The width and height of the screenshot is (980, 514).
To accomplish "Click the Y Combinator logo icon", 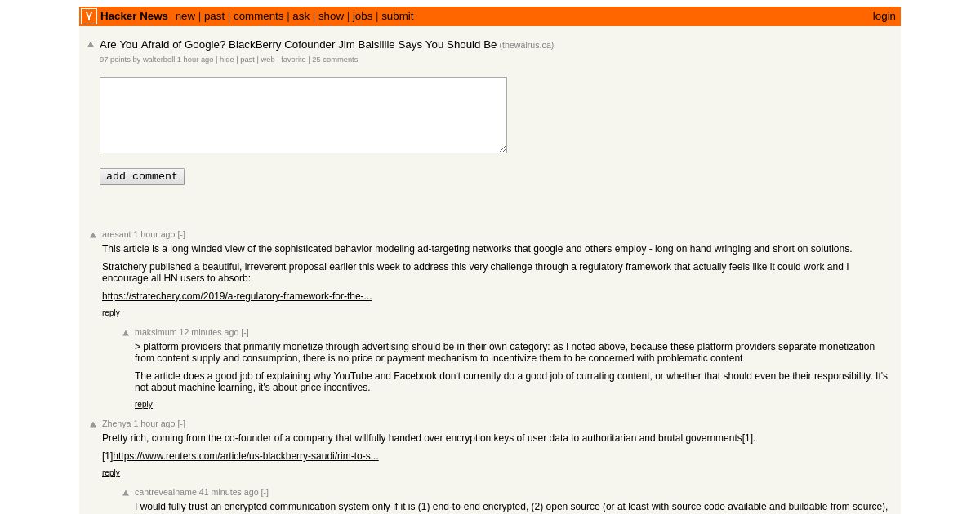I will (x=89, y=16).
